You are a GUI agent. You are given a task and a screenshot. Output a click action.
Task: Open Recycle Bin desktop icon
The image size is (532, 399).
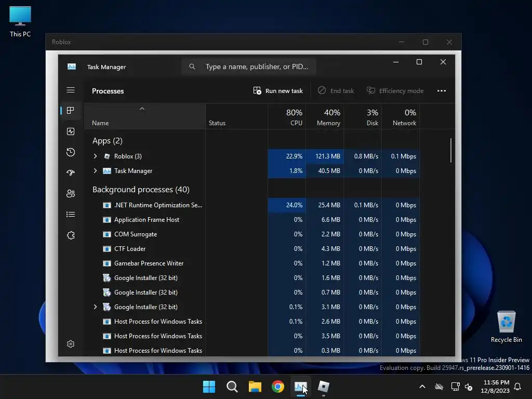pos(506,327)
